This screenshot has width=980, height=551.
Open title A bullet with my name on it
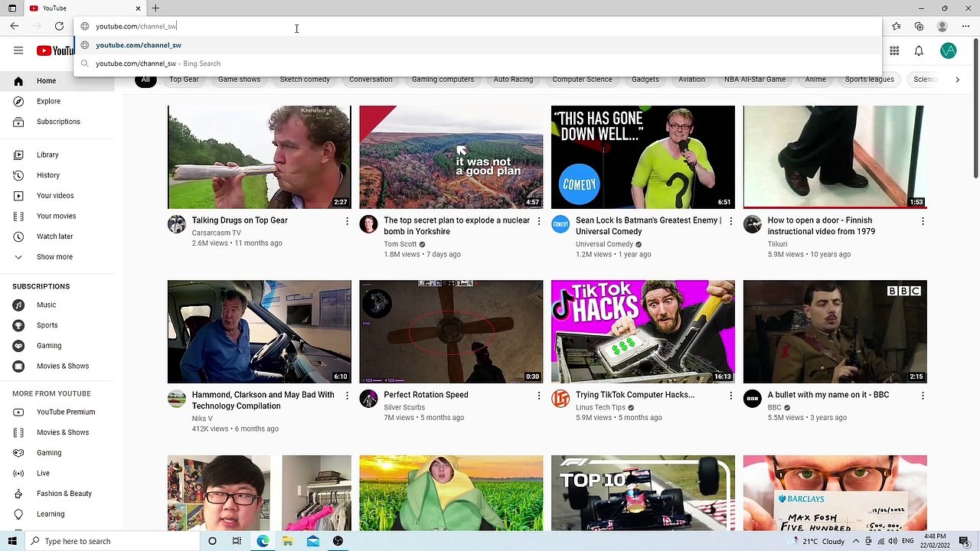(x=828, y=395)
